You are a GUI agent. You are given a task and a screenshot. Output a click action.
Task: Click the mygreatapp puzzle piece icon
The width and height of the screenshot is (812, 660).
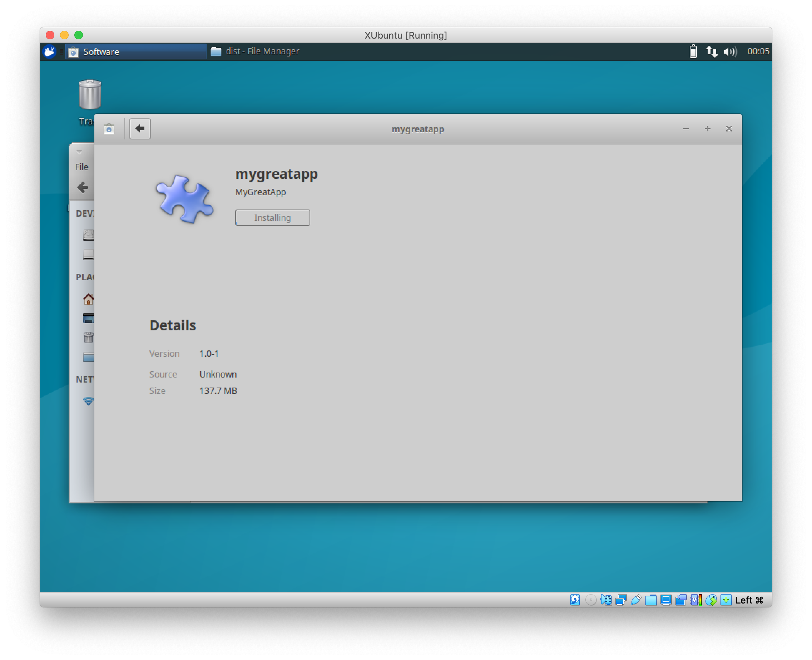pos(185,199)
